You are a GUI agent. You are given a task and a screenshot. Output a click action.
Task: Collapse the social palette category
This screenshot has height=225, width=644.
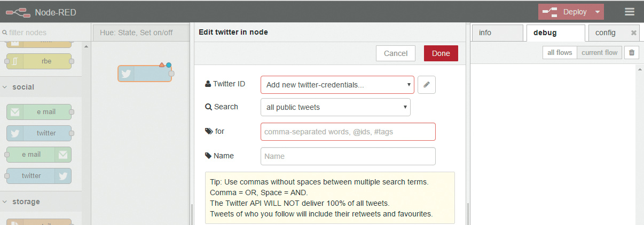5,87
